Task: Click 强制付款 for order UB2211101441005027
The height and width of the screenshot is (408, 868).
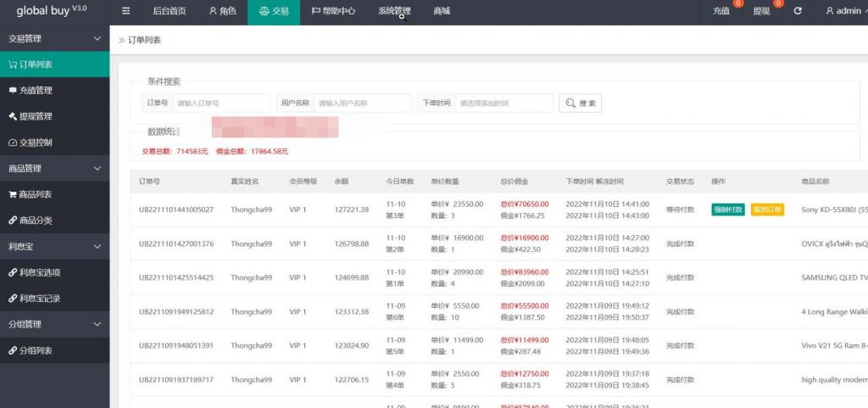Action: [728, 210]
